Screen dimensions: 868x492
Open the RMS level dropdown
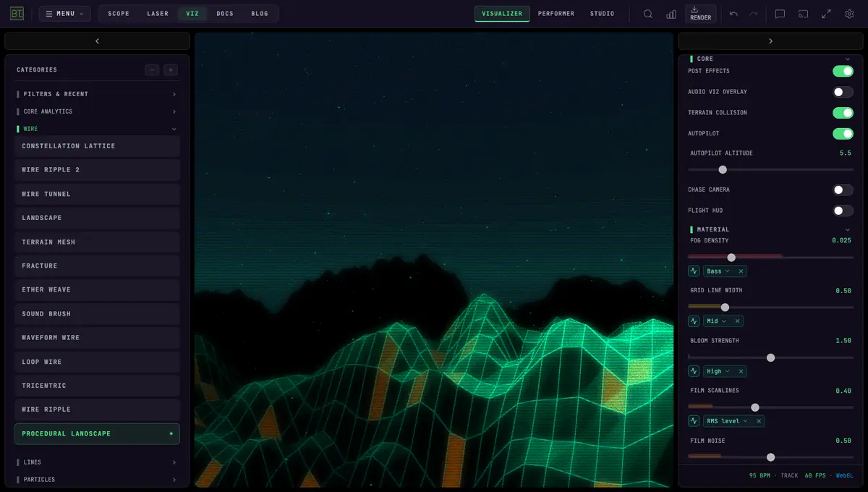point(727,421)
